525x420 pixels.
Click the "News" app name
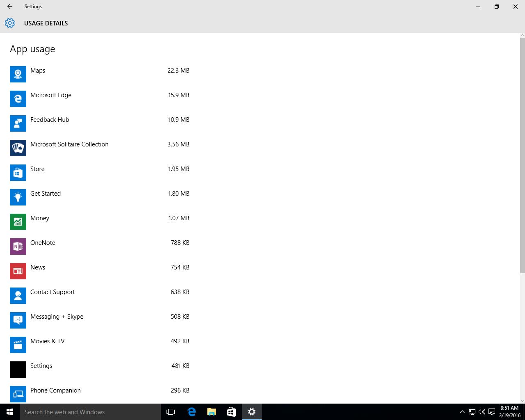tap(38, 267)
